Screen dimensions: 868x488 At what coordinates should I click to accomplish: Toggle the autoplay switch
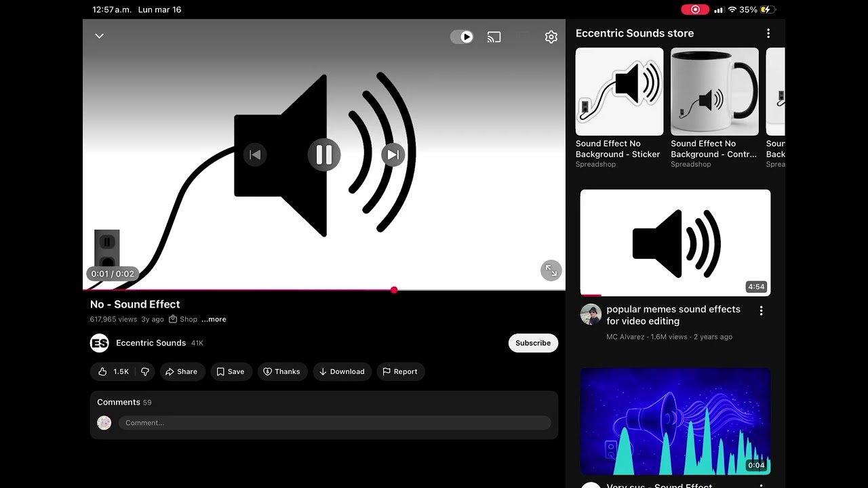pyautogui.click(x=462, y=37)
